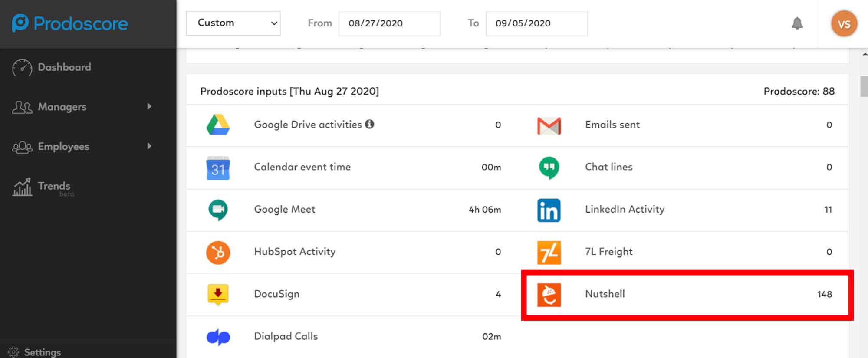The image size is (868, 358).
Task: Click the Settings gear icon
Action: (x=13, y=352)
